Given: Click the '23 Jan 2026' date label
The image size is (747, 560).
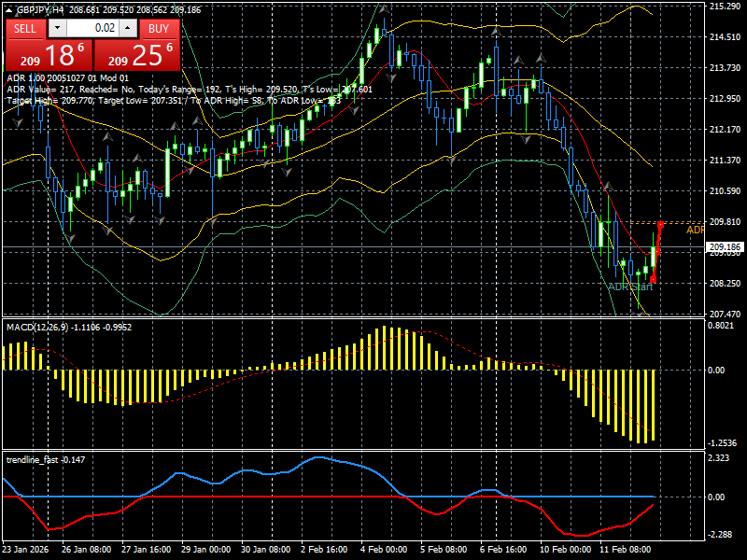Looking at the screenshot, I should tap(25, 550).
